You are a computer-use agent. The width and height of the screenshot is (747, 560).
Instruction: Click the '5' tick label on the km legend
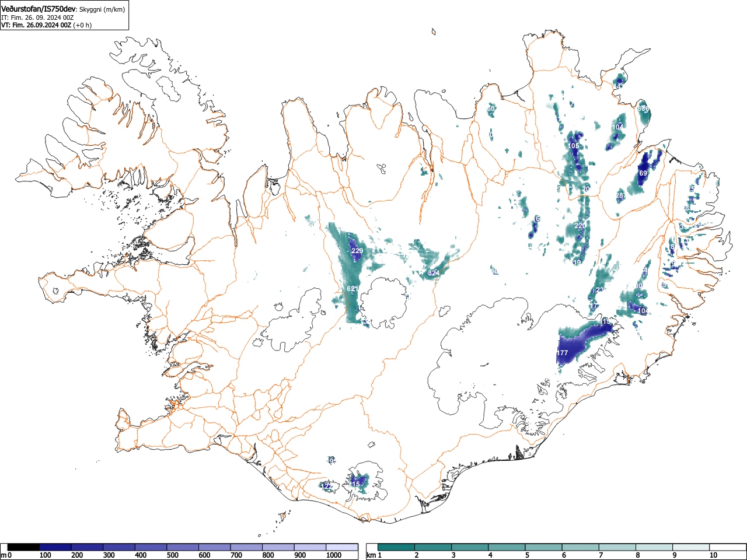pyautogui.click(x=526, y=555)
